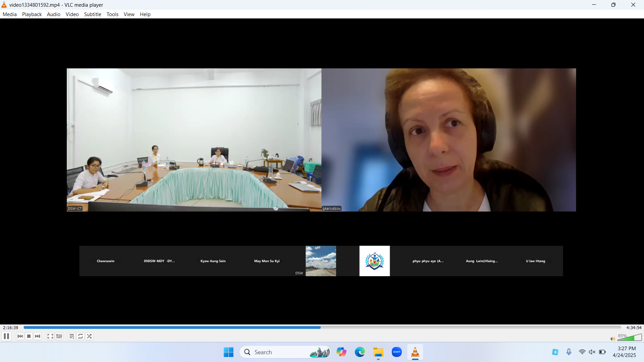
Task: Click the U law Htang participant tile
Action: coord(536,261)
